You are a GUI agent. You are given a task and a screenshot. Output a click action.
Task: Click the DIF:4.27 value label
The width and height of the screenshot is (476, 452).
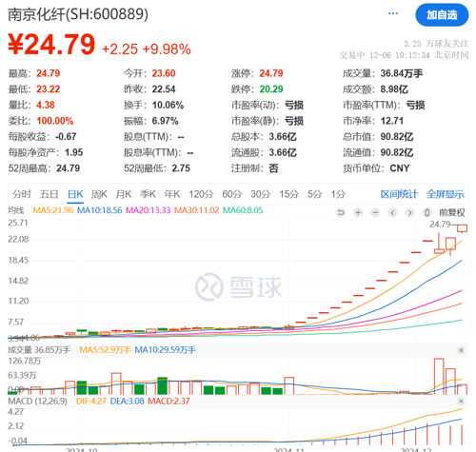click(91, 402)
